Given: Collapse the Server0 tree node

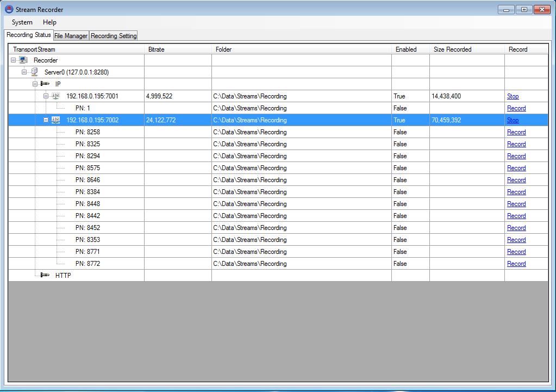Looking at the screenshot, I should click(24, 72).
